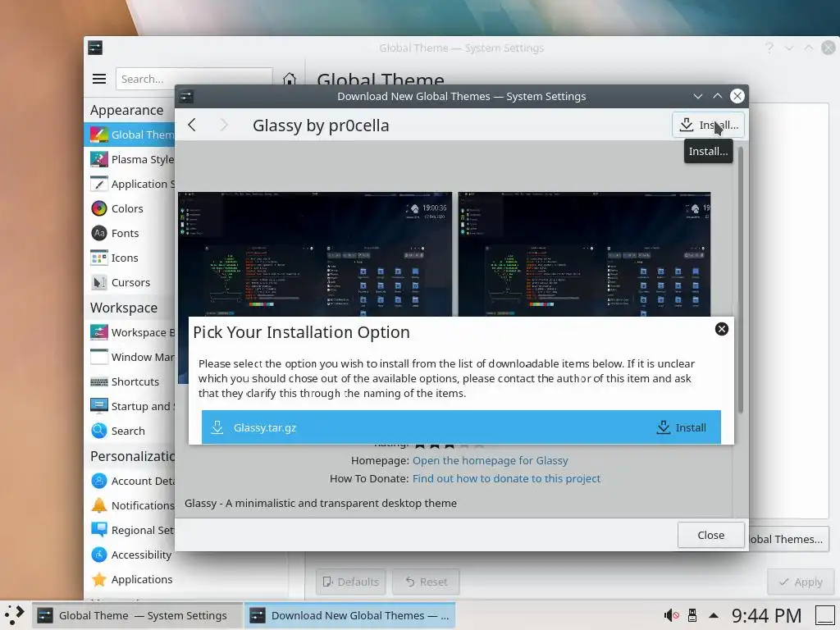Go back with the left arrow
Viewport: 840px width, 630px height.
tap(192, 125)
